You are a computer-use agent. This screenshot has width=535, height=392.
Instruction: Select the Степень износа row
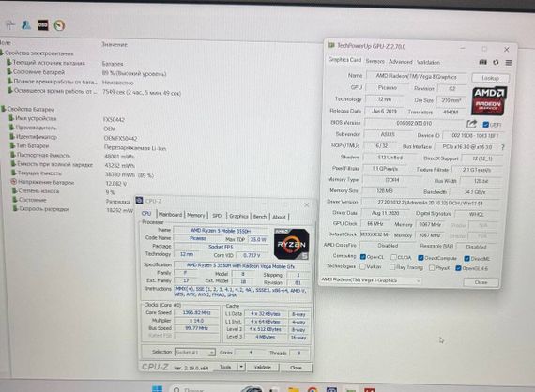pyautogui.click(x=38, y=191)
